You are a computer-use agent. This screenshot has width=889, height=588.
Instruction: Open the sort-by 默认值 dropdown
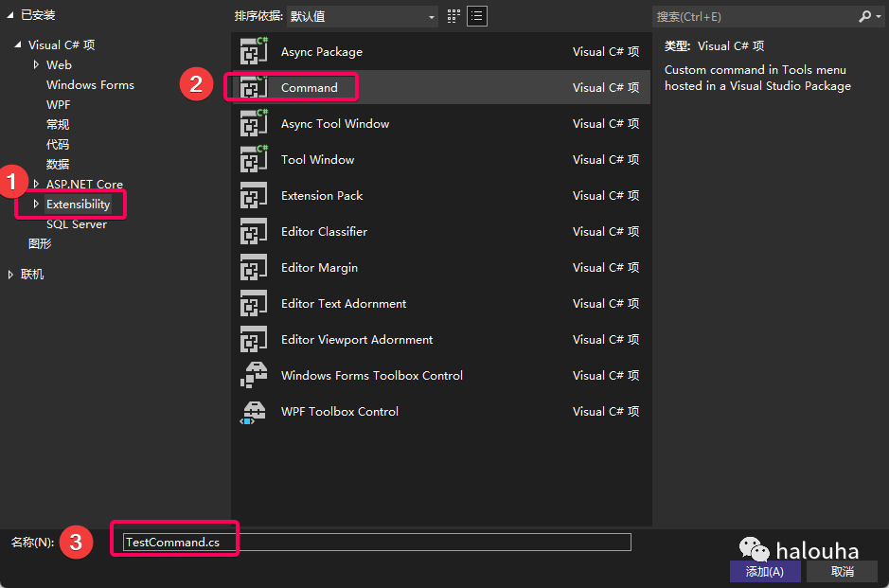point(363,16)
